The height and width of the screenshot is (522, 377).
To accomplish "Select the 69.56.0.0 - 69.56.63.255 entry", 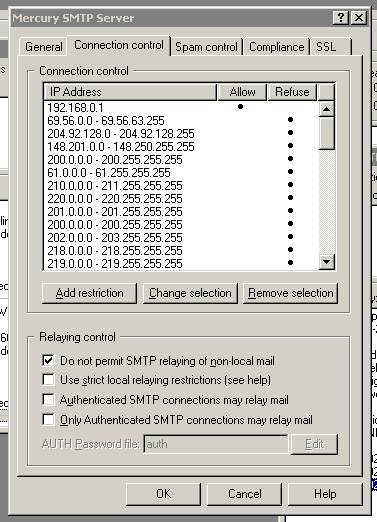I will (x=181, y=120).
